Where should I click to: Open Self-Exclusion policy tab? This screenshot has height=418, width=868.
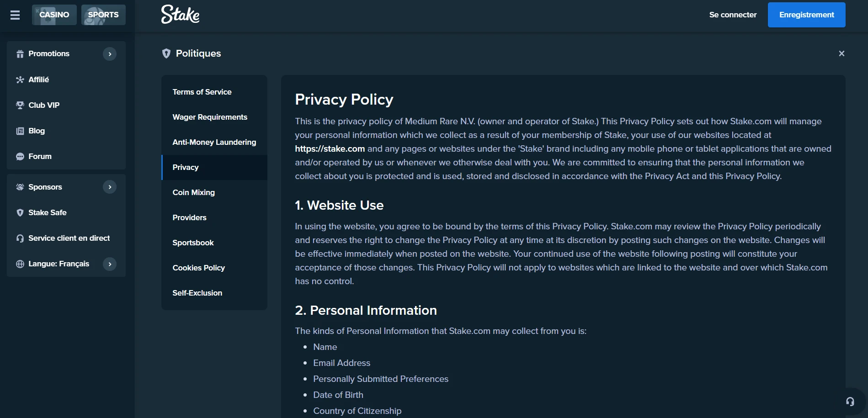[x=214, y=293]
